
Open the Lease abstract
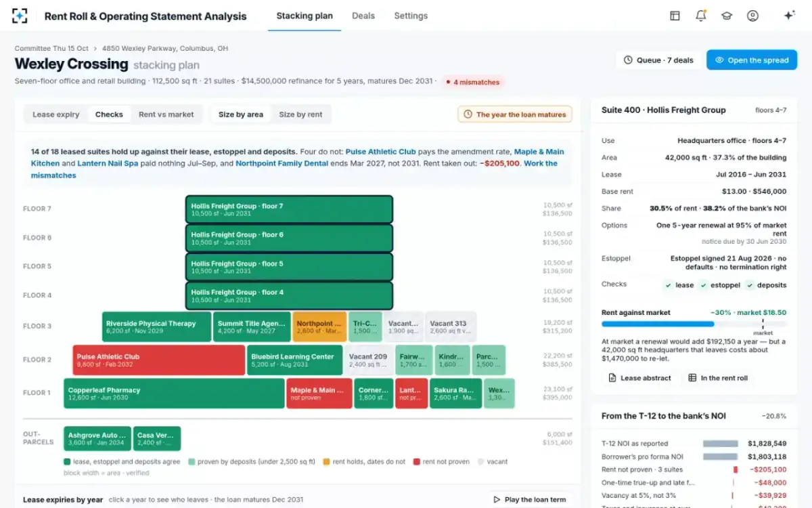(639, 378)
